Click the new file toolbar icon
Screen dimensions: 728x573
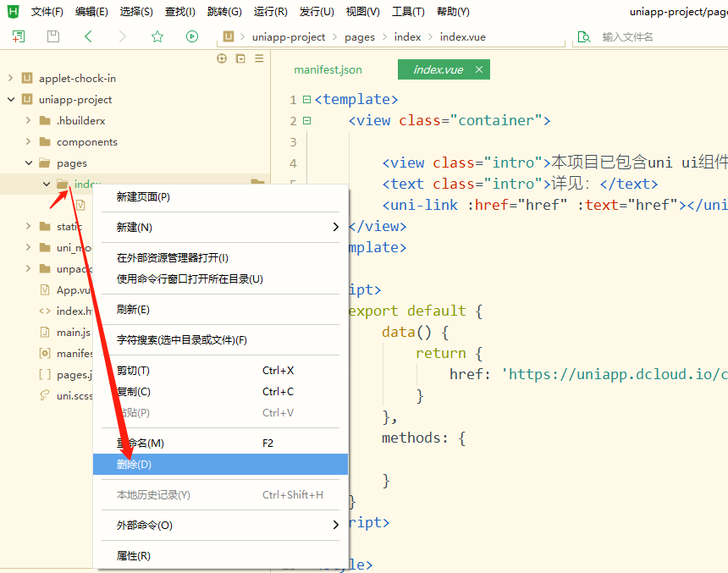[x=18, y=36]
